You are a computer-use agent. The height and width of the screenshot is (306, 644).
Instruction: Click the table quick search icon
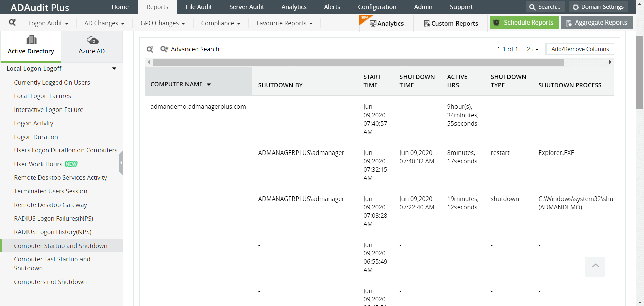(x=150, y=49)
